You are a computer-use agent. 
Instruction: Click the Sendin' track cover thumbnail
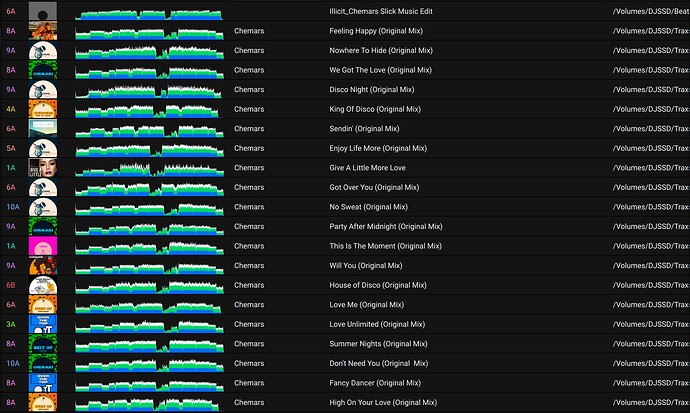(42, 129)
